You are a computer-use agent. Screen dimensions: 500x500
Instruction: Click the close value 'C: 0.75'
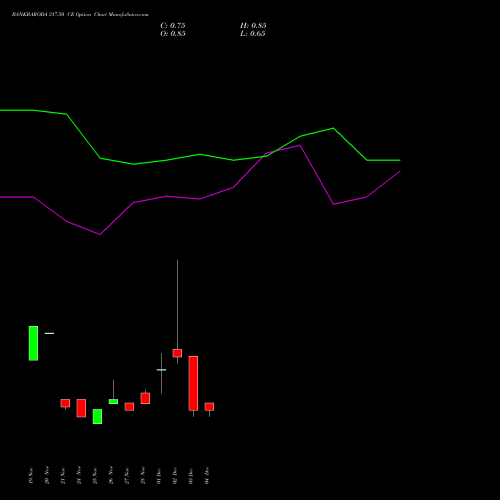click(173, 26)
